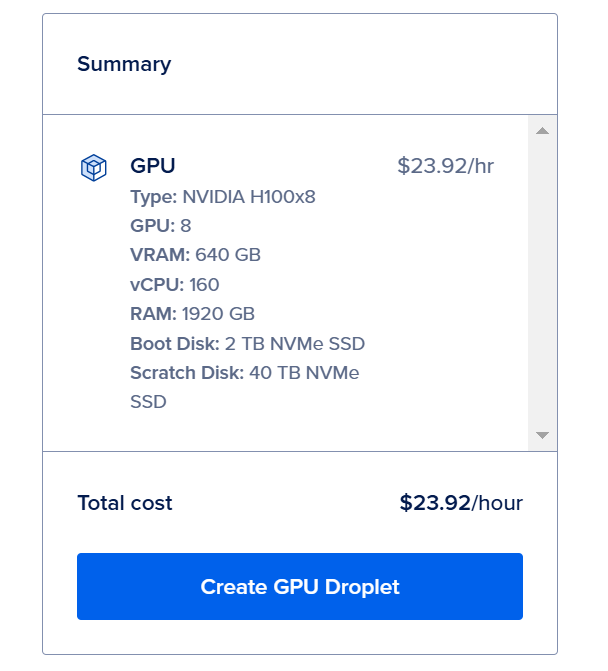The height and width of the screenshot is (671, 608).
Task: Click the word SSD on the last line
Action: point(148,402)
